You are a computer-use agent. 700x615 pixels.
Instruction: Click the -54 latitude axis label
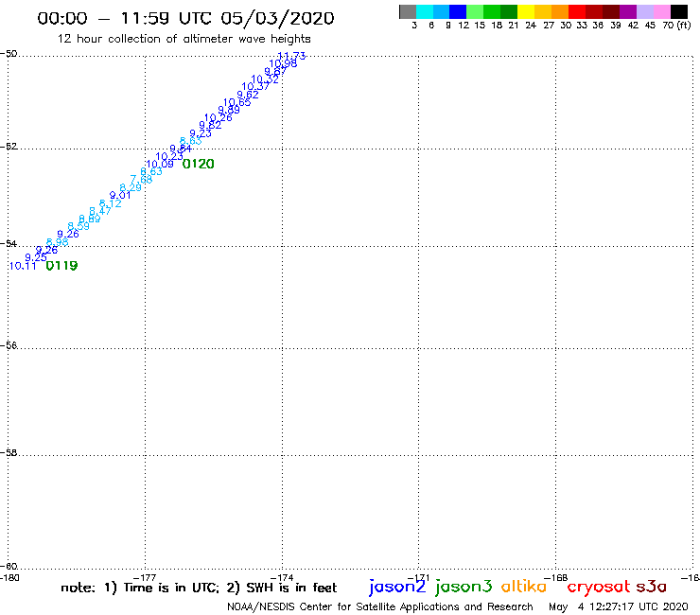9,244
